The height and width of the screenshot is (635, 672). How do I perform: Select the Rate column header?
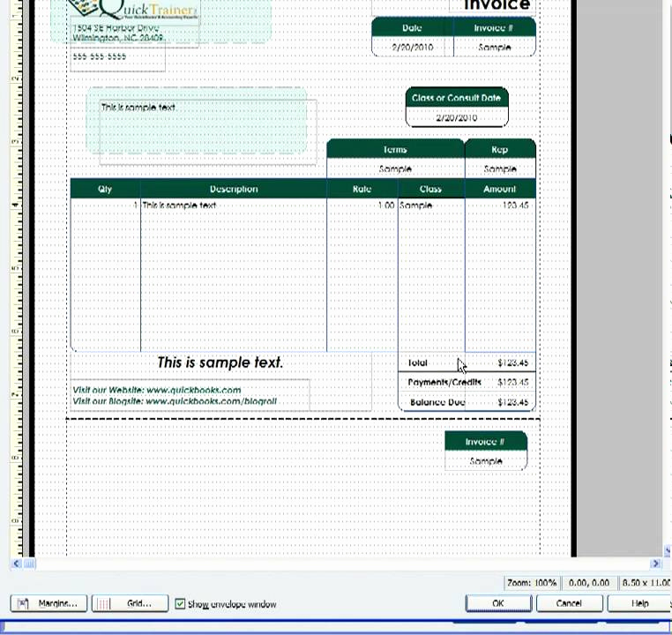(x=362, y=189)
